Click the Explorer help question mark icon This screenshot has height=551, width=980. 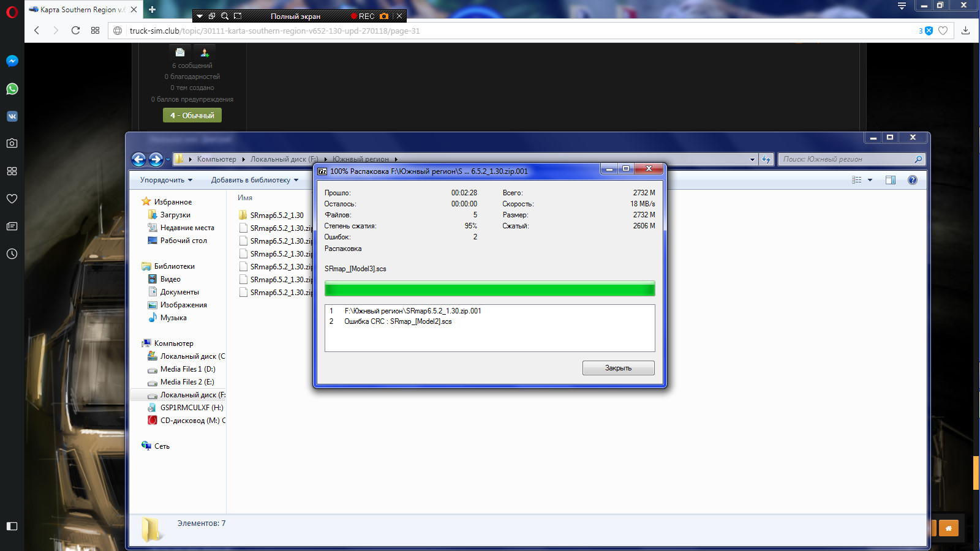coord(912,180)
